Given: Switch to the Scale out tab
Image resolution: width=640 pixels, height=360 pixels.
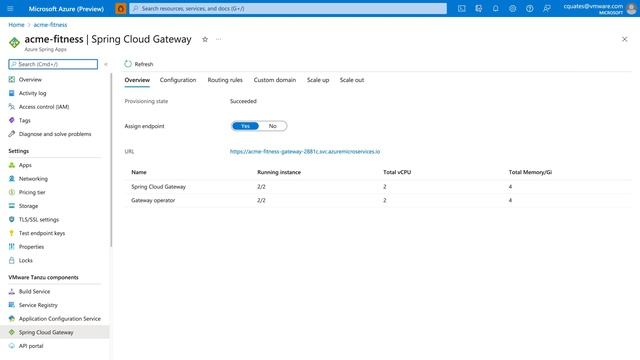Looking at the screenshot, I should click(x=352, y=80).
